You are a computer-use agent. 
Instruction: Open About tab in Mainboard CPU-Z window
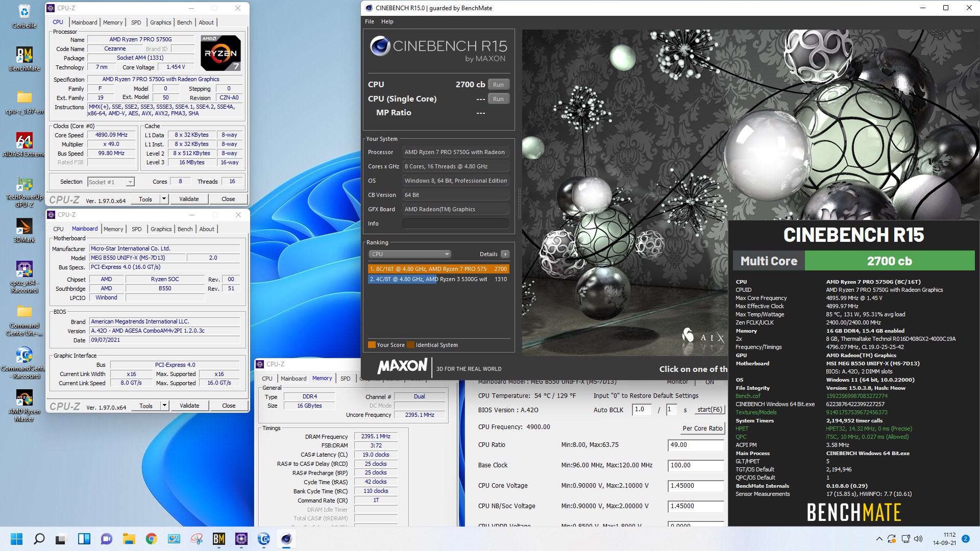pos(207,229)
